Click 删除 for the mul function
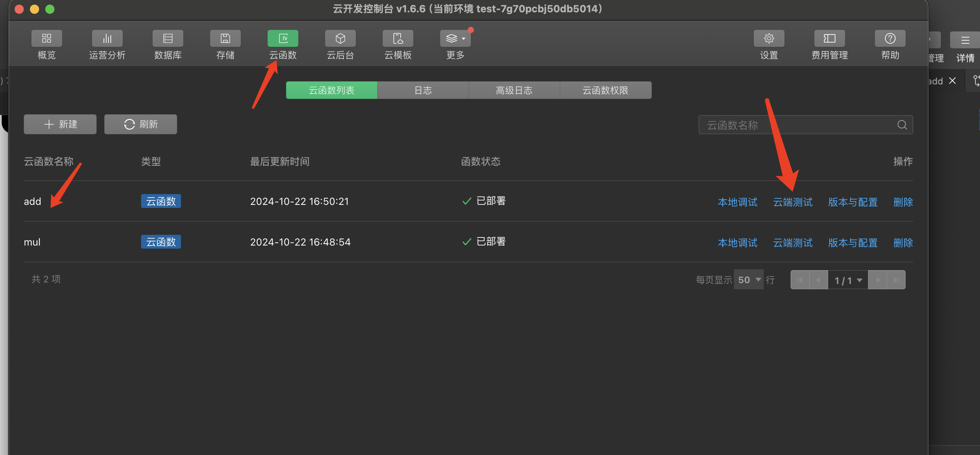 pos(903,243)
